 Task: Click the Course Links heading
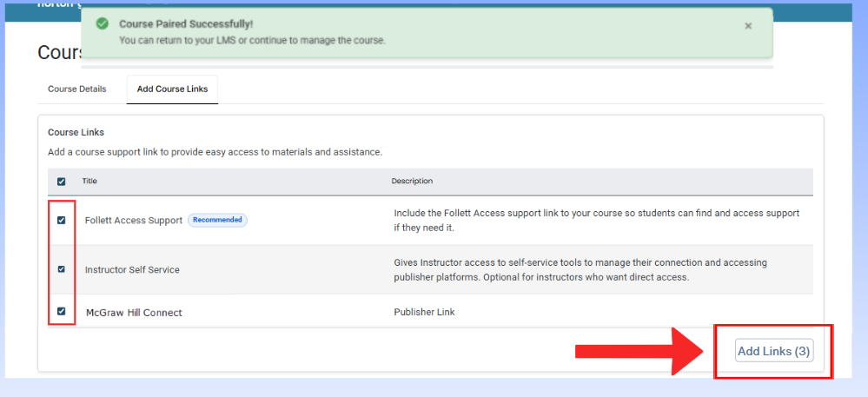pos(76,132)
